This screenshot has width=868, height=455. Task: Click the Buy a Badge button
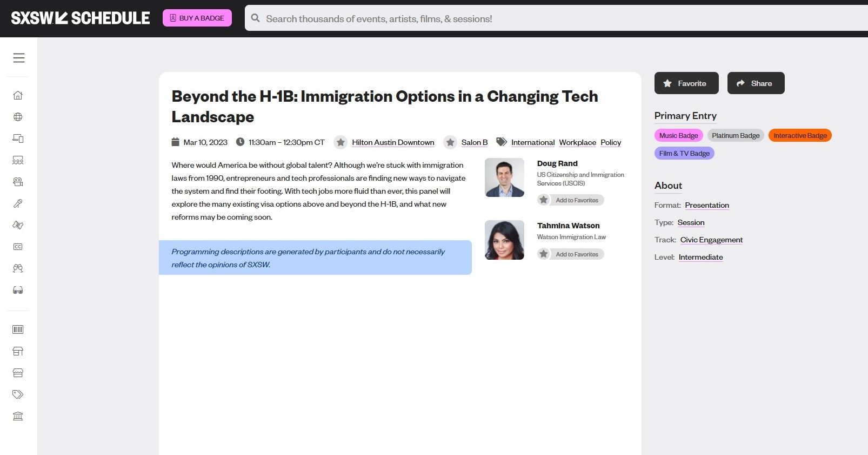click(x=197, y=18)
